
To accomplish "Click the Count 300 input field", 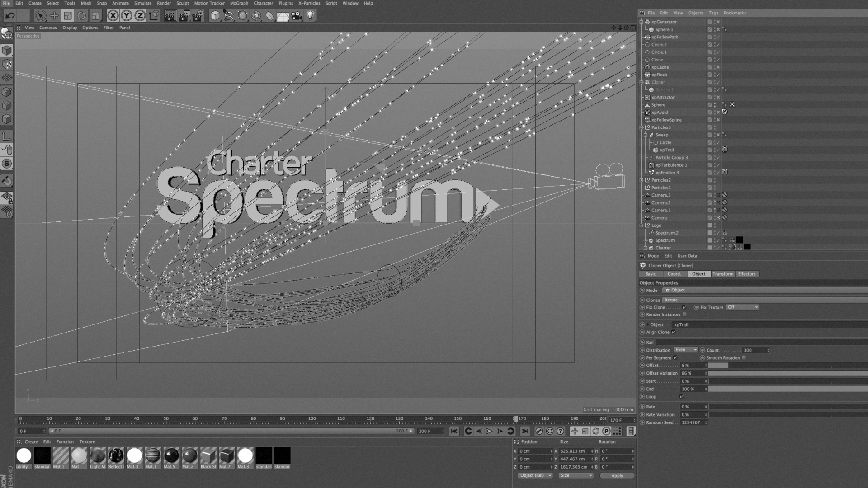I will coord(755,350).
